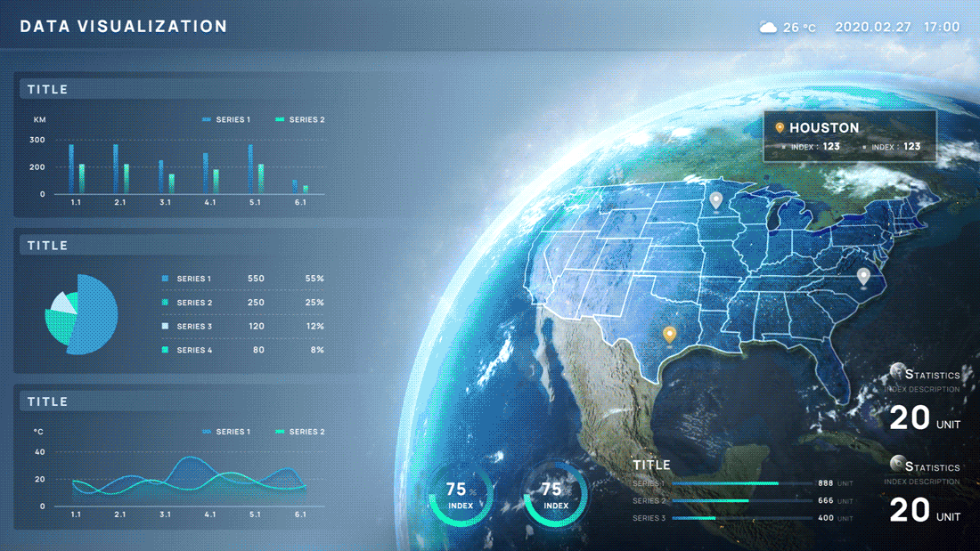980x551 pixels.
Task: Click the 55% percentage in pie legend
Action: tap(314, 279)
